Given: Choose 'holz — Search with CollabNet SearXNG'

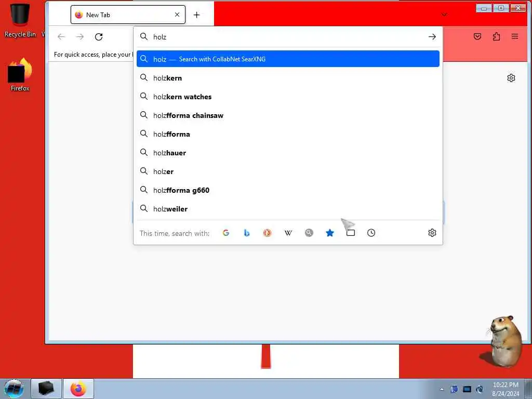Looking at the screenshot, I should coord(288,59).
